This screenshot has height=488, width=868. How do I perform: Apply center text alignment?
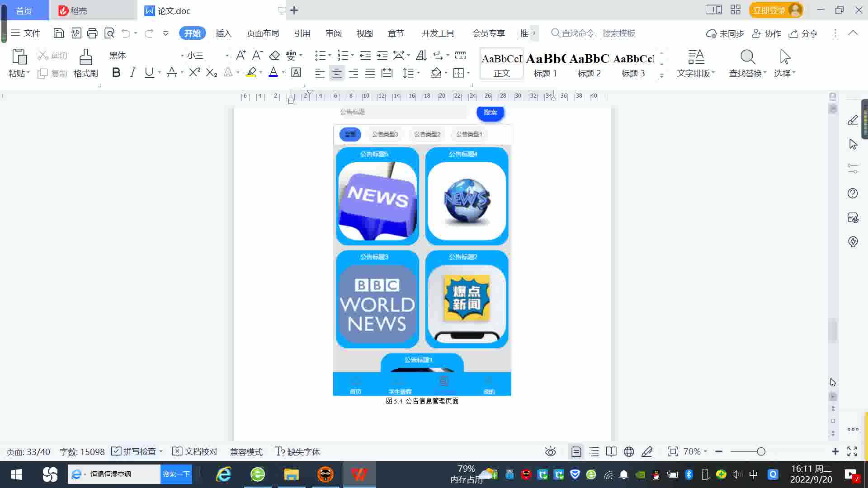[336, 73]
